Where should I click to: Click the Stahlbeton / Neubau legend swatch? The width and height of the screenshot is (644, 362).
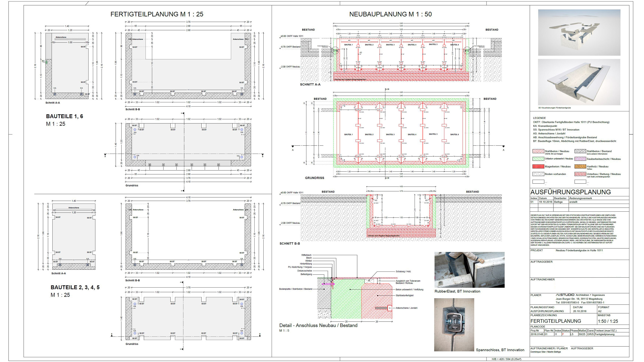(538, 151)
